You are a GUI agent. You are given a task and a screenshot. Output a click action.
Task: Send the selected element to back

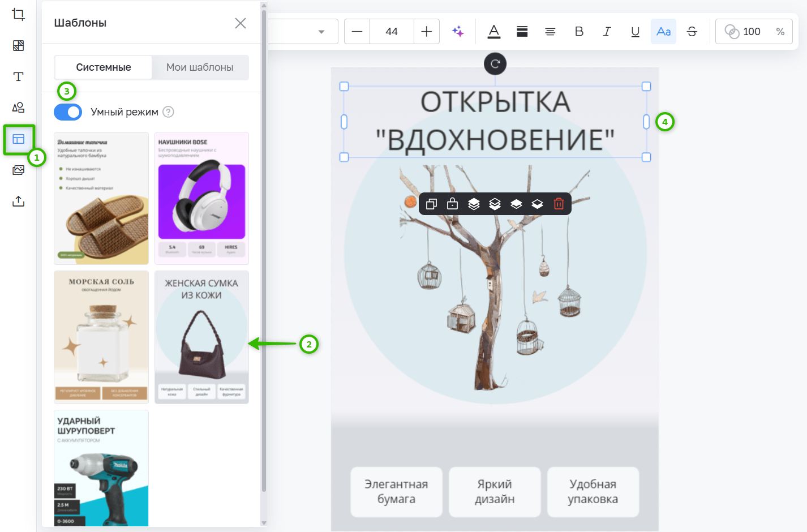(x=495, y=204)
